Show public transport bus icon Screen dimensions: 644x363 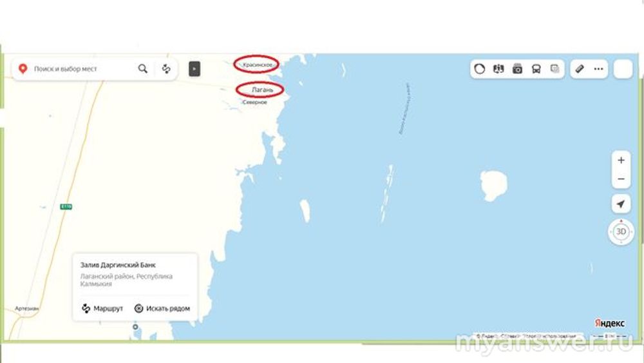coord(536,68)
